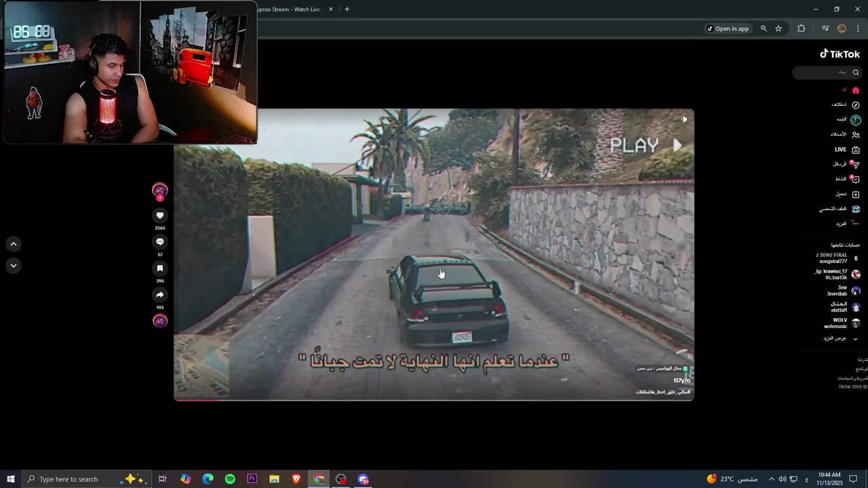
Task: Open songviral777 followed account
Action: tap(838, 258)
